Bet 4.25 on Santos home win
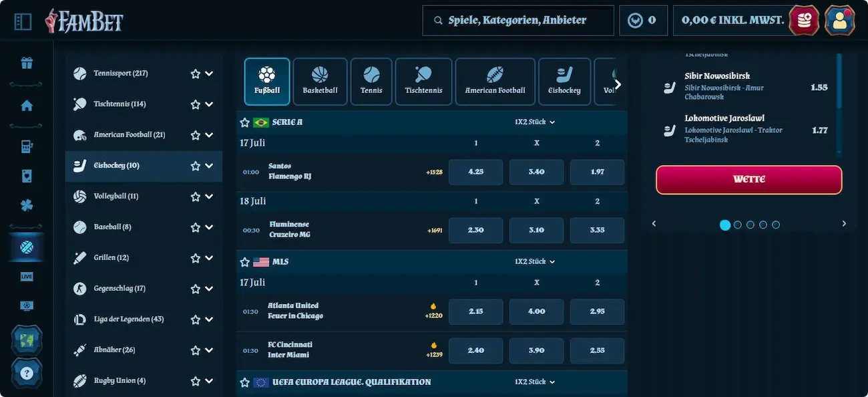The width and height of the screenshot is (868, 397). tap(476, 172)
